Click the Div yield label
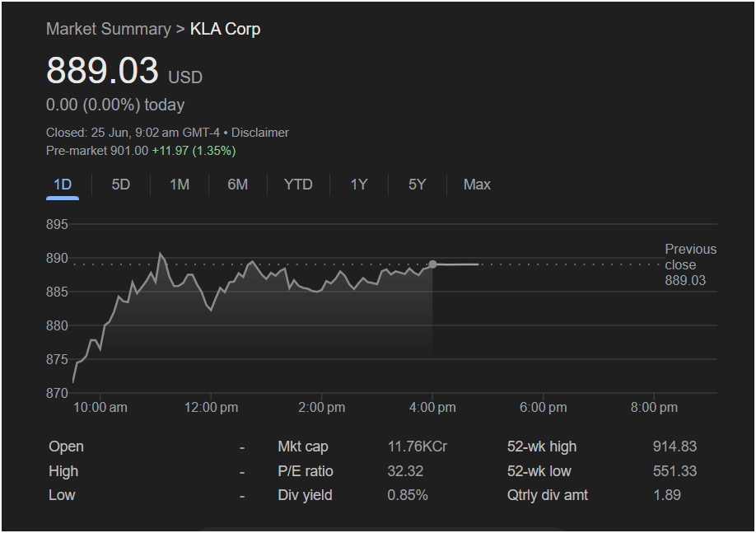756x533 pixels. pos(305,495)
